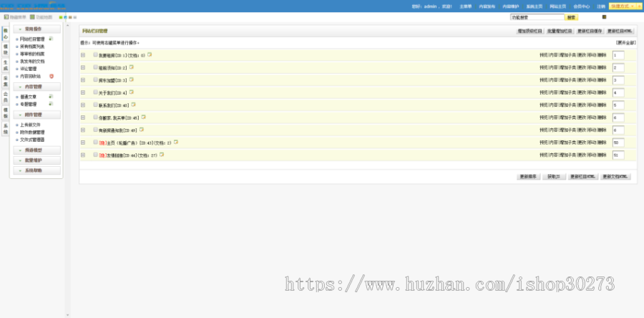Select checkbox for 关于我们 ID:4
Image resolution: width=644 pixels, height=318 pixels.
pos(95,92)
